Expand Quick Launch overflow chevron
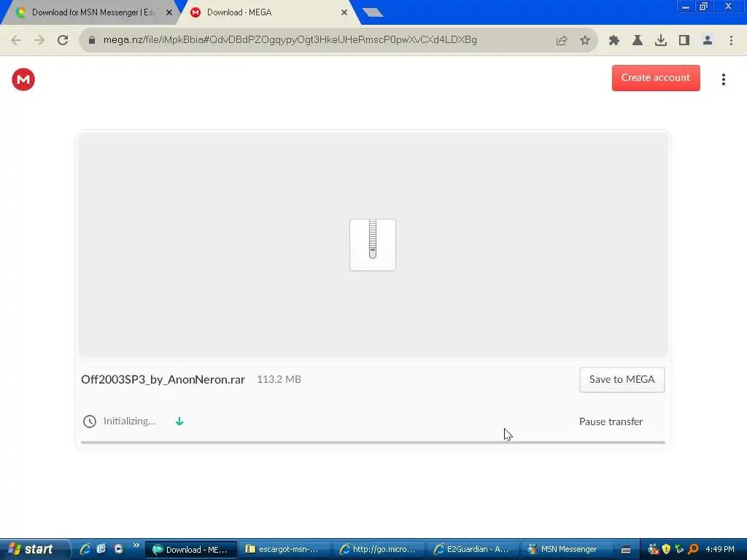The width and height of the screenshot is (747, 560). tap(136, 545)
